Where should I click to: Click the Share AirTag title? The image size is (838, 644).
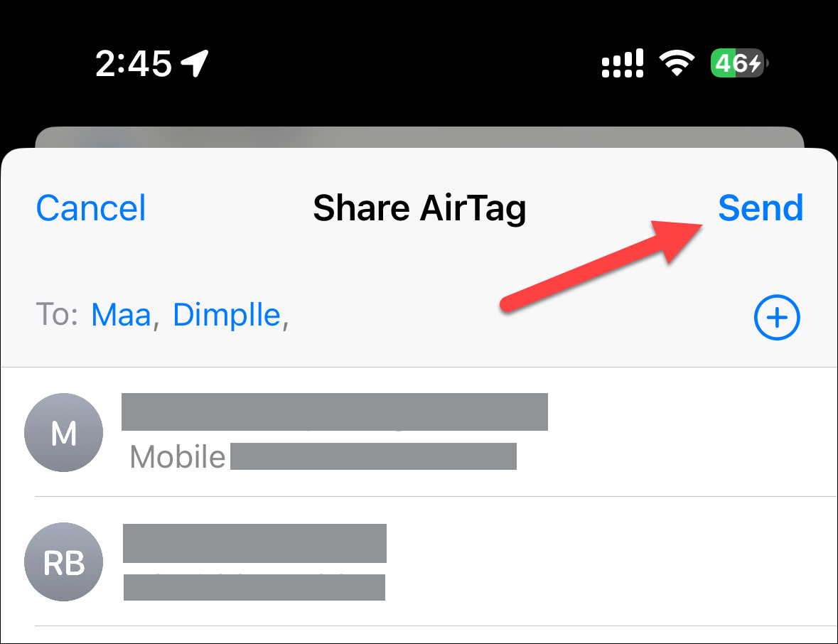(419, 208)
